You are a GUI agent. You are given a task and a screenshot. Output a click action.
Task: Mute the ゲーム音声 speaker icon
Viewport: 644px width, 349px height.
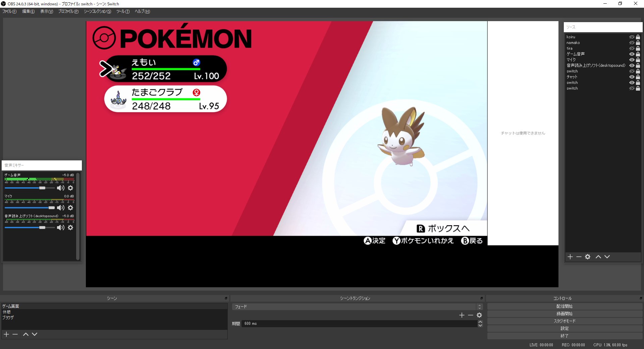click(60, 188)
